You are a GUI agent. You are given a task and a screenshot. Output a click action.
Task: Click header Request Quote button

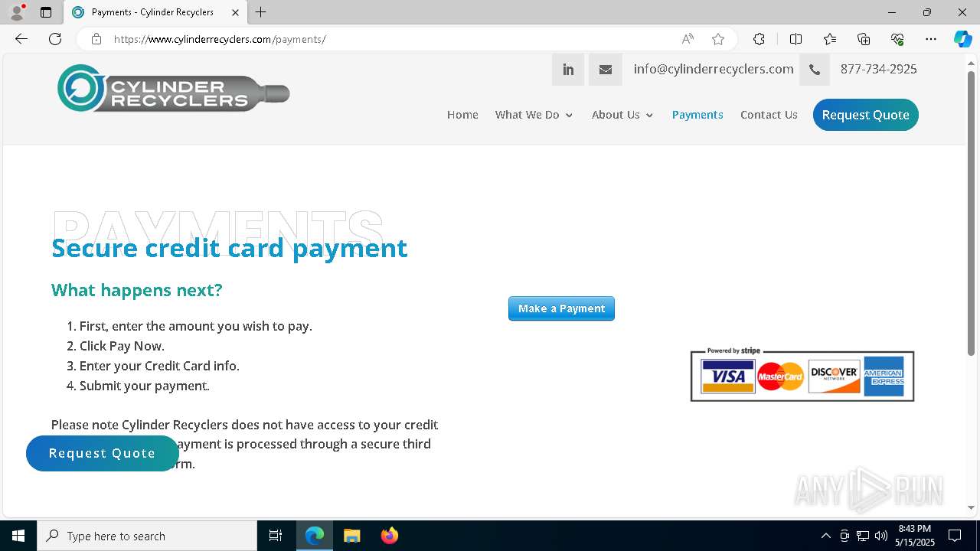[x=865, y=115]
